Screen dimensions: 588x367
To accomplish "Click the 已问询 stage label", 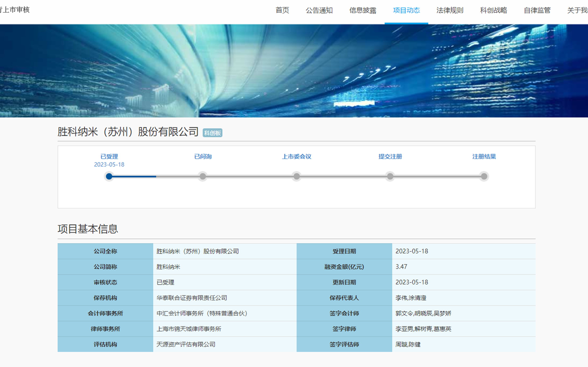I will click(x=203, y=157).
